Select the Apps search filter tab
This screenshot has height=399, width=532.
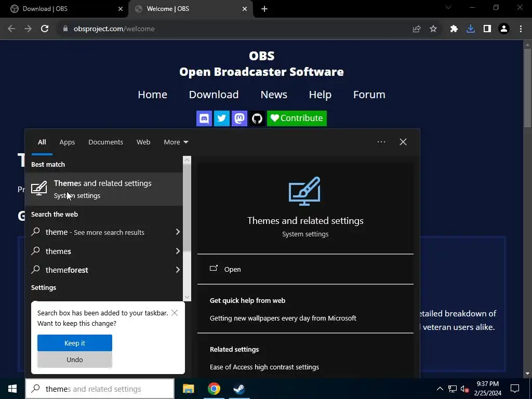tap(67, 142)
